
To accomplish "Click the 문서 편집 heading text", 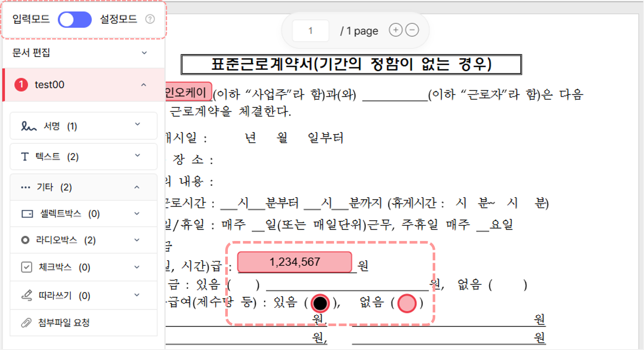I will 31,53.
